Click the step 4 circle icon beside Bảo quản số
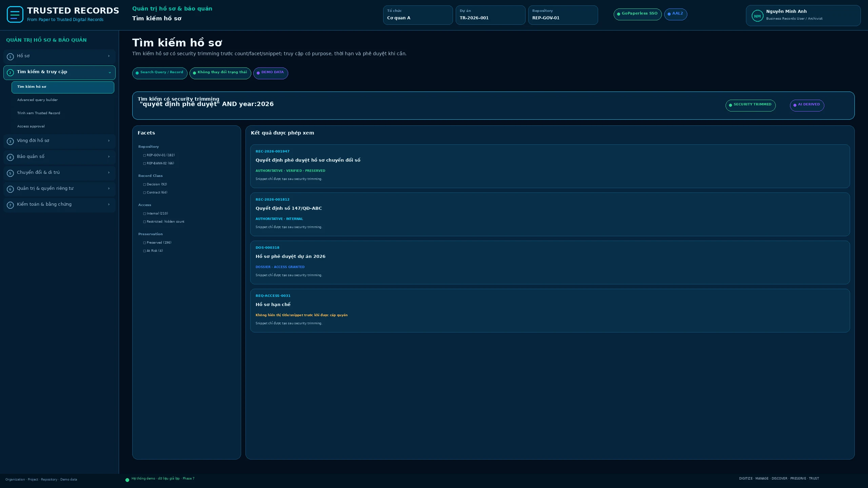 pyautogui.click(x=10, y=157)
